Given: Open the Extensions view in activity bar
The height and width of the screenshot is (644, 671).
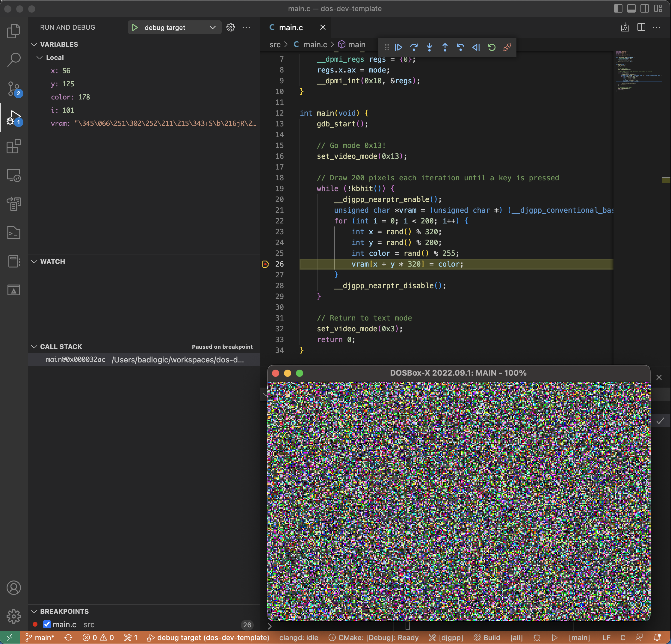Looking at the screenshot, I should (x=14, y=146).
